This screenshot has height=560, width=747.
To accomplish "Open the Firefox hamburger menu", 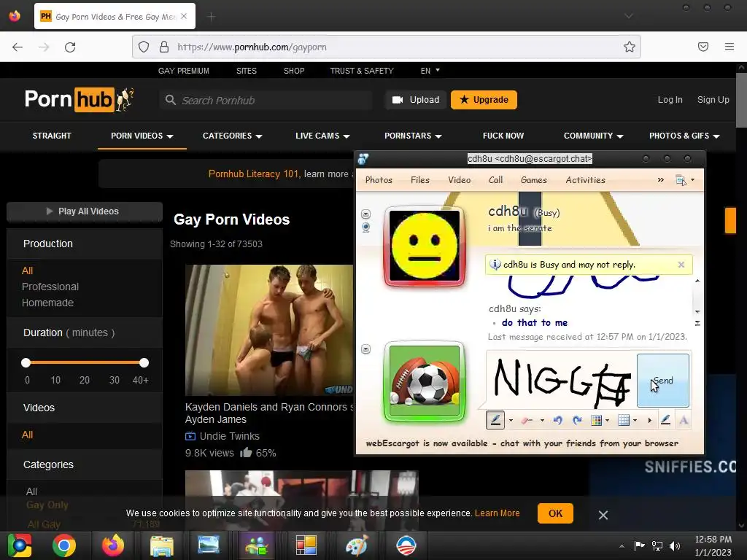I will point(729,47).
